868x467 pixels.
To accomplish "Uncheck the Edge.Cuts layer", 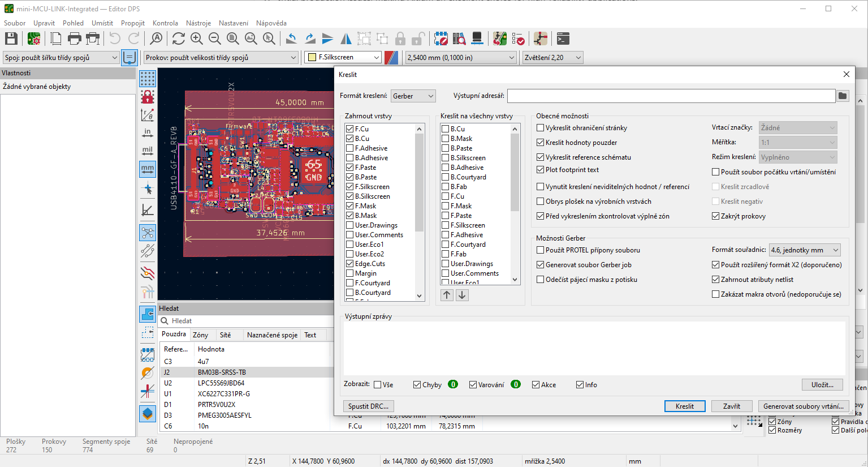I will 350,264.
